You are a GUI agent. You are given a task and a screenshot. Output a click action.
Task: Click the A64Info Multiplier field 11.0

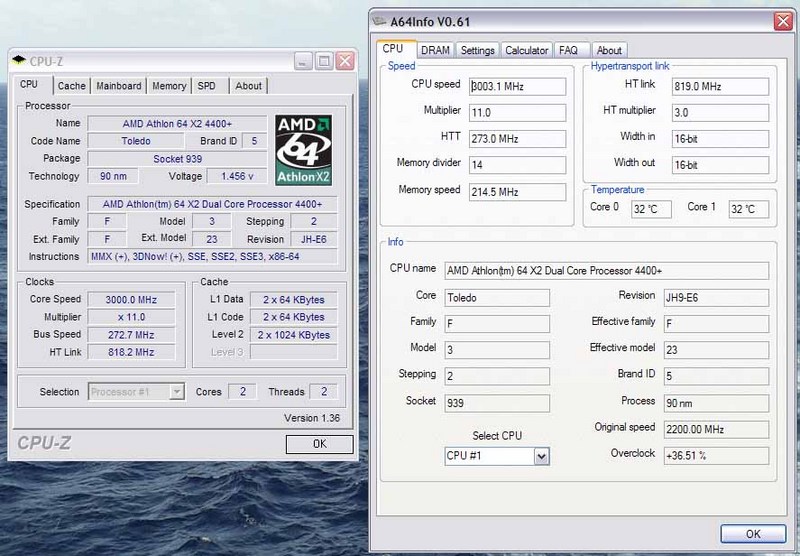click(517, 113)
